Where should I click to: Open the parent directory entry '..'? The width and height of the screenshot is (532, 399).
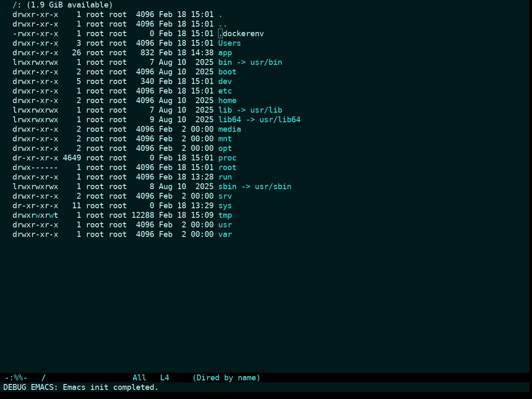[x=223, y=24]
